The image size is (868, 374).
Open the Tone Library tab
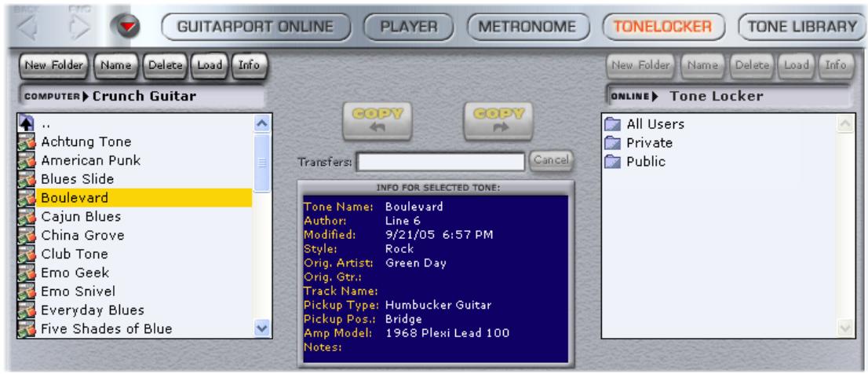click(803, 27)
